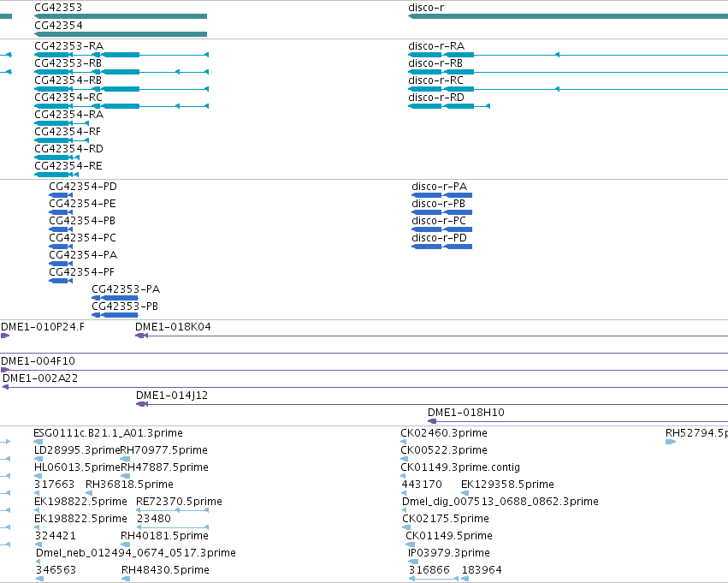The width and height of the screenshot is (728, 583).
Task: Open EST CK02460.3prime
Action: 404,442
